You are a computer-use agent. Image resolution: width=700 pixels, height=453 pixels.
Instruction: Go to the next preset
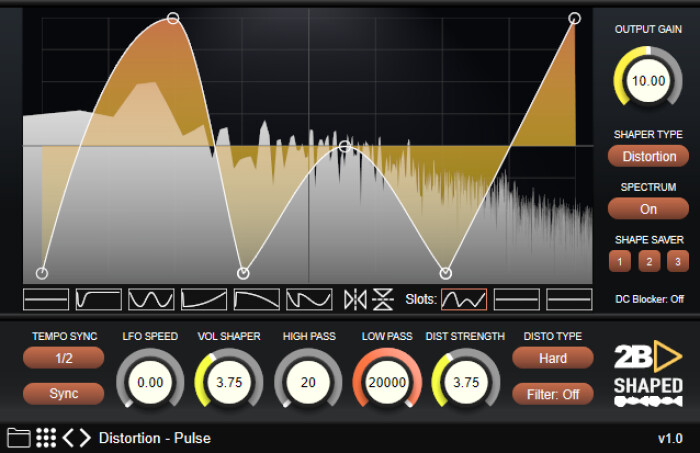85,438
